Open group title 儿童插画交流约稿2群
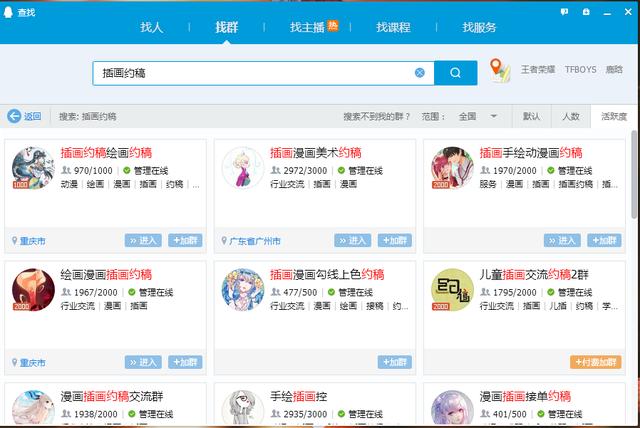The image size is (640, 428). coord(534,275)
